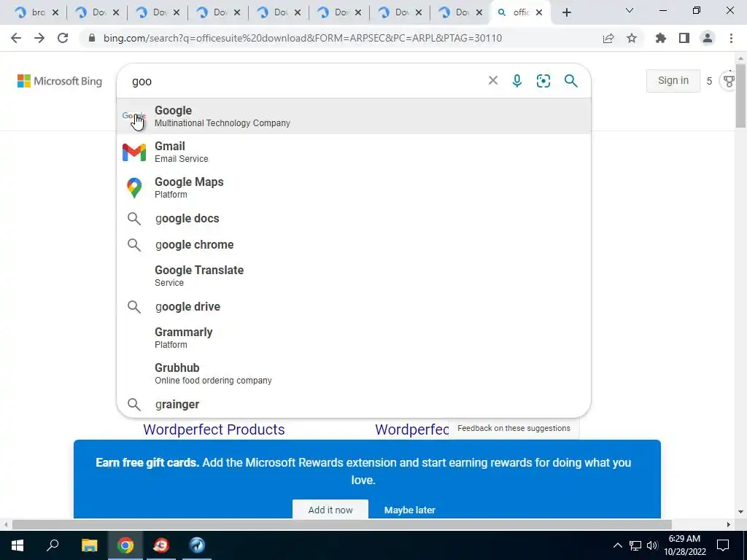Open Chrome extensions puzzle icon
Screen dimensions: 747x560
(660, 38)
